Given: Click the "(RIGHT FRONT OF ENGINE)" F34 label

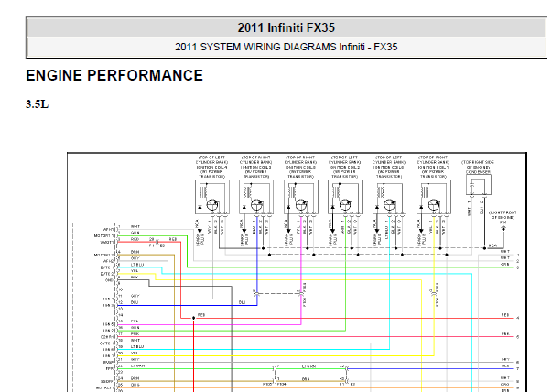Looking at the screenshot, I should click(x=503, y=215).
